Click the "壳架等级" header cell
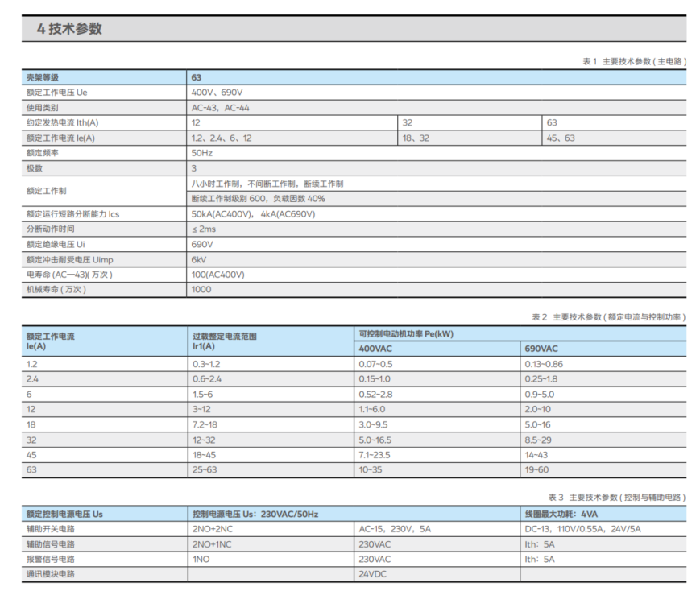This screenshot has height=591, width=700. coord(43,77)
